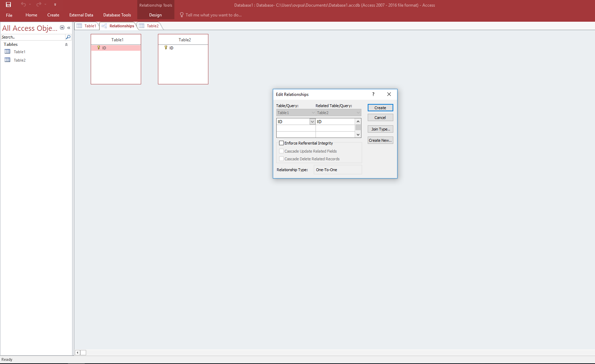Click the magnifier icon in Search box
This screenshot has height=364, width=595.
point(68,37)
